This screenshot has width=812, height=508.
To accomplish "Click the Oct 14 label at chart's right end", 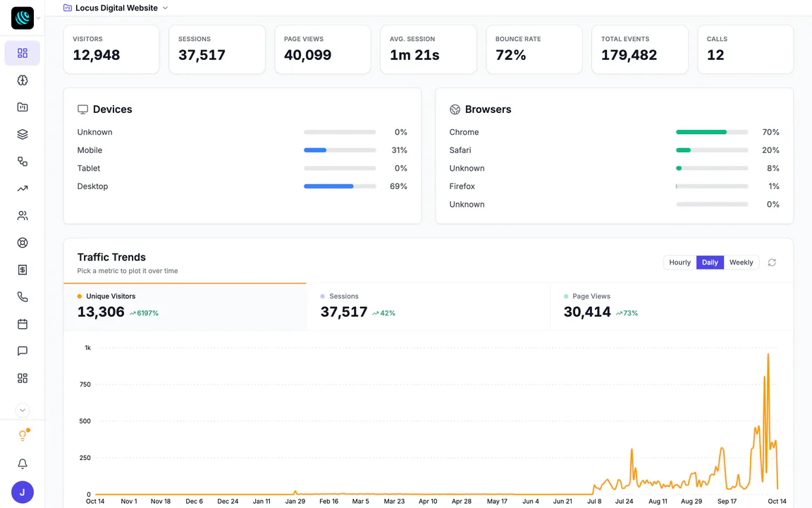I will point(777,501).
